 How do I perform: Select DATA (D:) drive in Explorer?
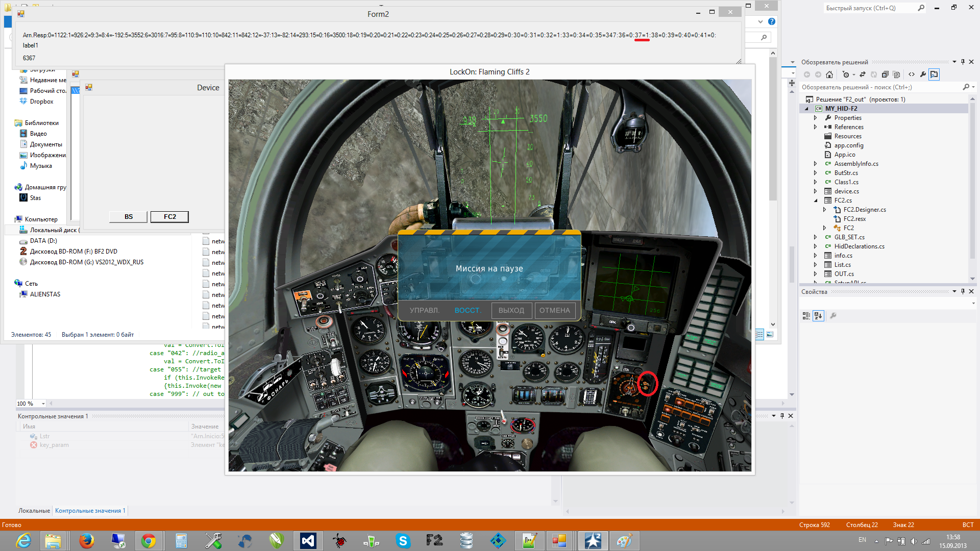[x=43, y=241]
